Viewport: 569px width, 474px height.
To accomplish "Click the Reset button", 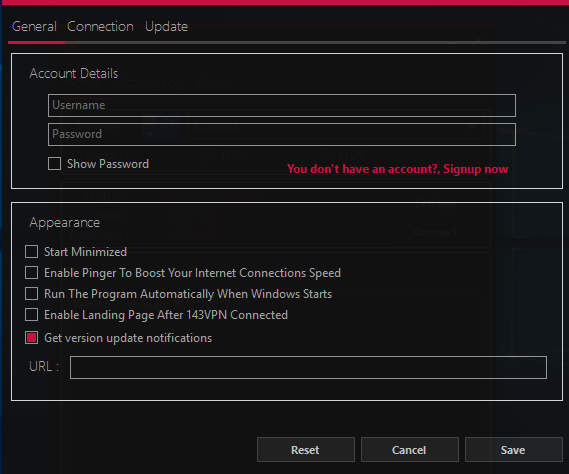I will [306, 450].
